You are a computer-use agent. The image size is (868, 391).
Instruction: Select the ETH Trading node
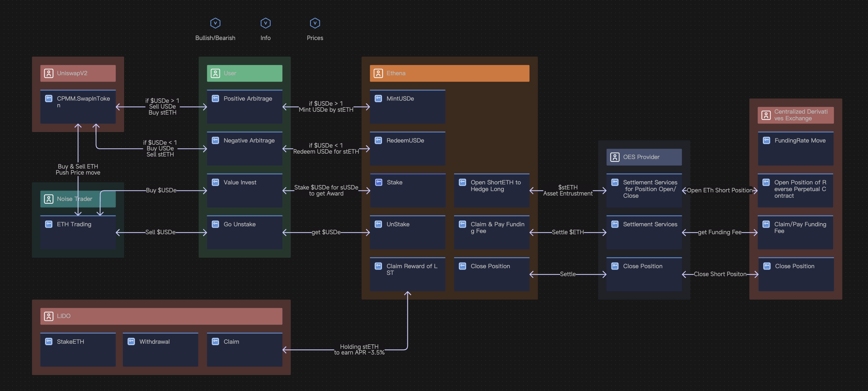pos(78,232)
